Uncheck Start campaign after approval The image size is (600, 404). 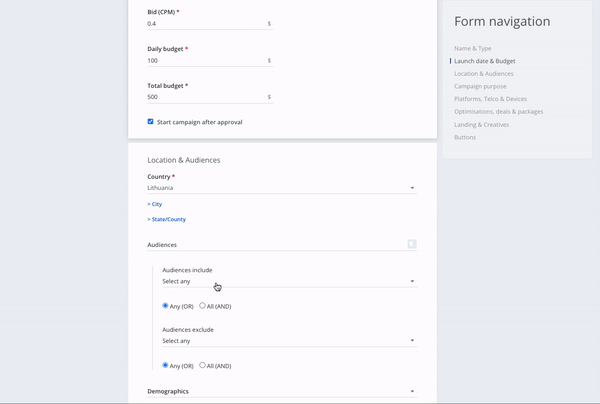click(x=150, y=122)
